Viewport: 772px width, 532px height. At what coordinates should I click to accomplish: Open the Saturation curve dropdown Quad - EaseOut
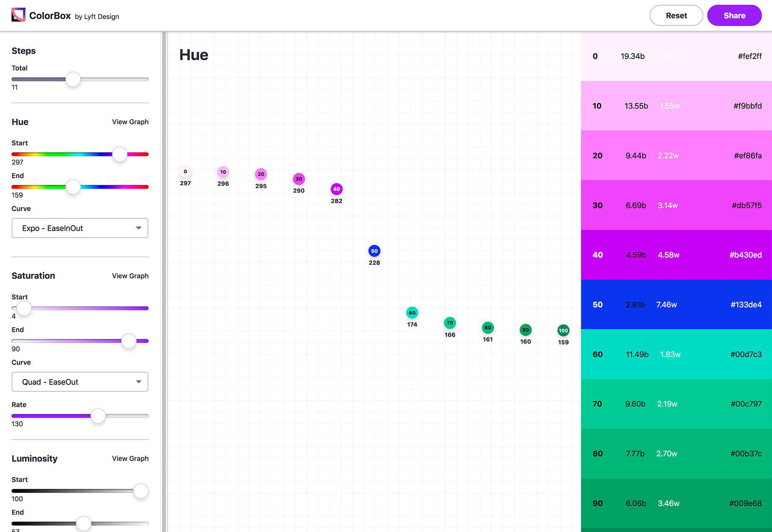80,382
